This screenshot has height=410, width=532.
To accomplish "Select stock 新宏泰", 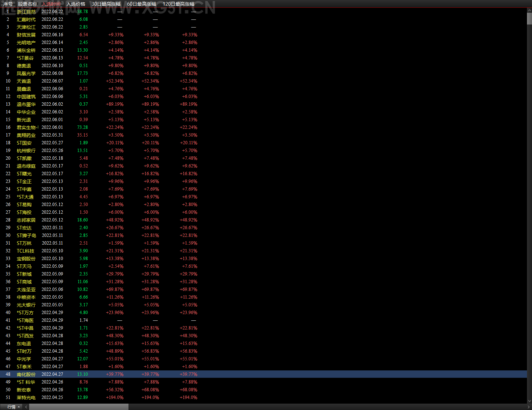I will click(x=24, y=390).
